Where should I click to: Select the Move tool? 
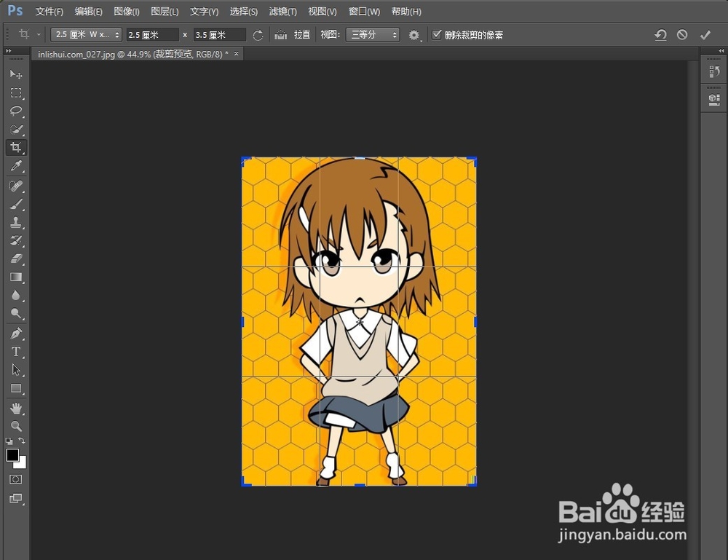(x=16, y=74)
